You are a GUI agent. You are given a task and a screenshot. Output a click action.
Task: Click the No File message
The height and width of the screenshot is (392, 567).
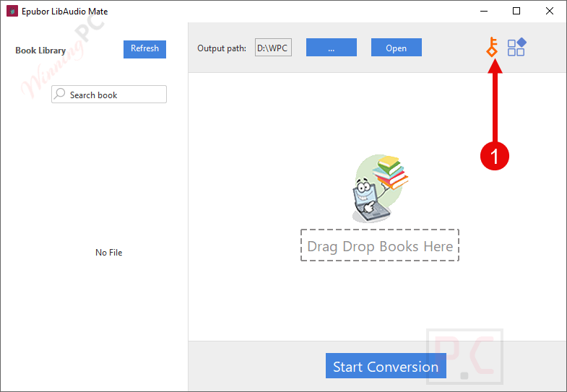[109, 252]
